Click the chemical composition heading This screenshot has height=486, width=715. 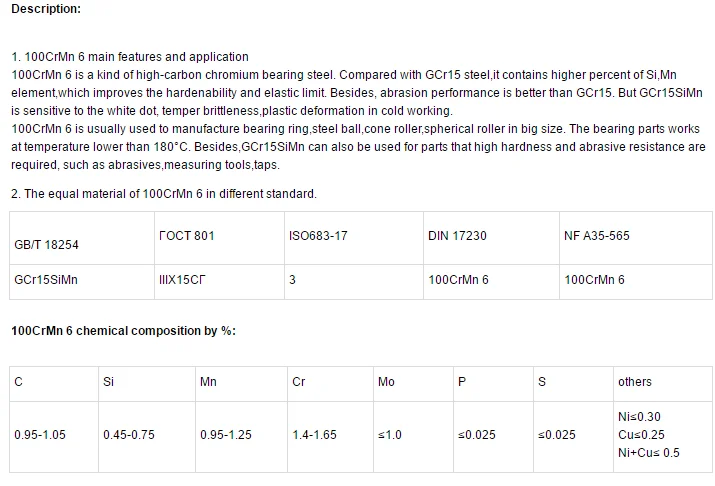pyautogui.click(x=124, y=331)
